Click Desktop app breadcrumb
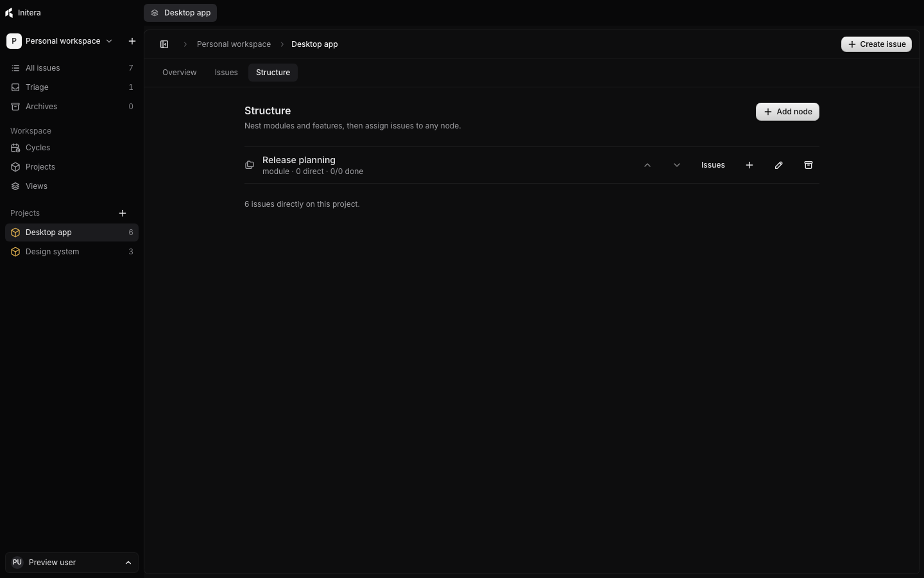Image resolution: width=924 pixels, height=578 pixels. click(x=314, y=44)
